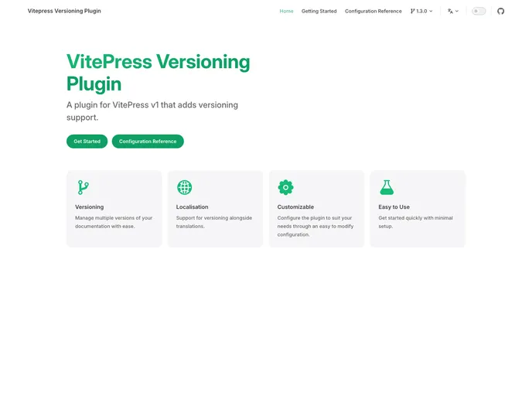Screen dimensions: 532x396
Task: Open Configuration Reference nav item
Action: tap(373, 11)
